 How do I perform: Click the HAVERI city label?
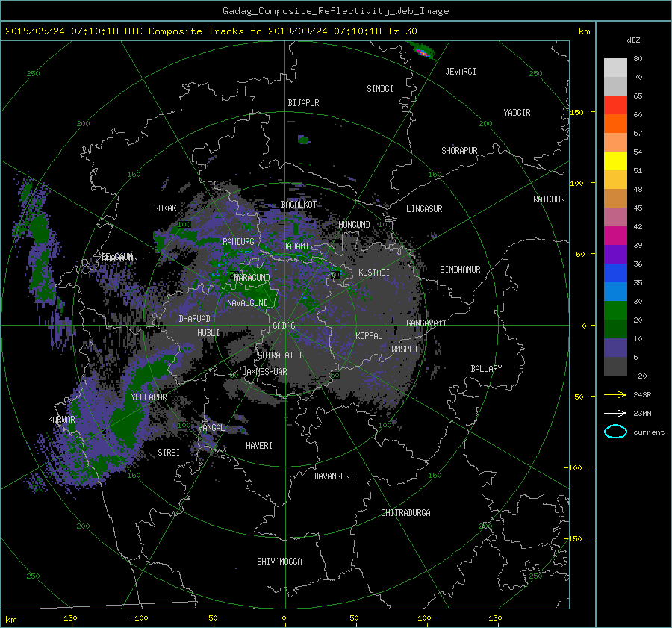pos(259,446)
